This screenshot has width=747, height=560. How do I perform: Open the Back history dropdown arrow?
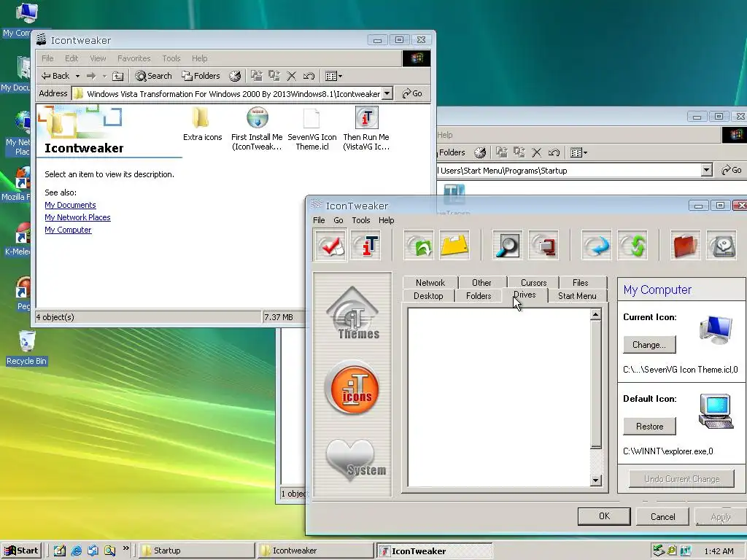[x=77, y=76]
